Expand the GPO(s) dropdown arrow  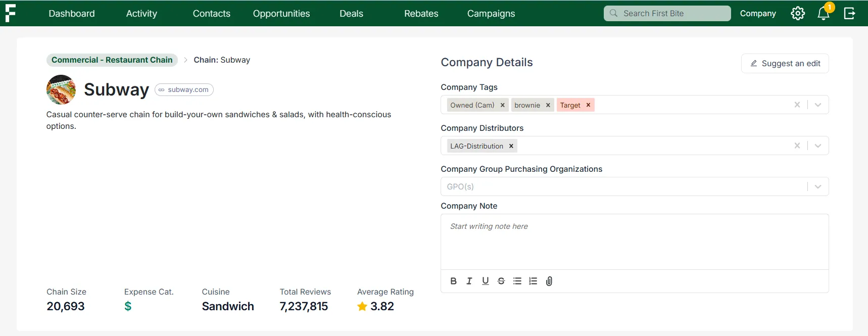pos(818,186)
